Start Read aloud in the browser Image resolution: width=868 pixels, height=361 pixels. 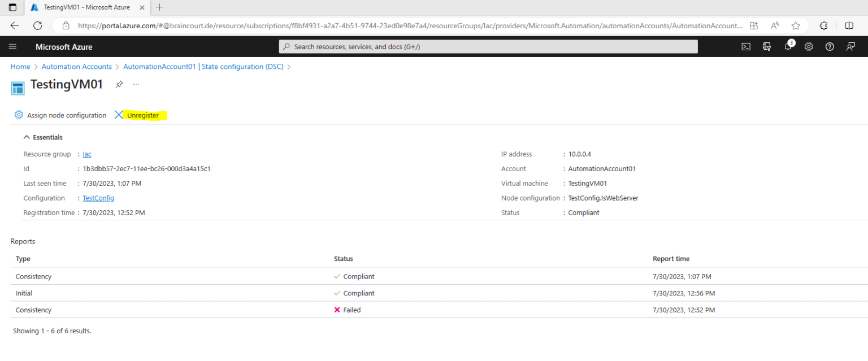(774, 25)
